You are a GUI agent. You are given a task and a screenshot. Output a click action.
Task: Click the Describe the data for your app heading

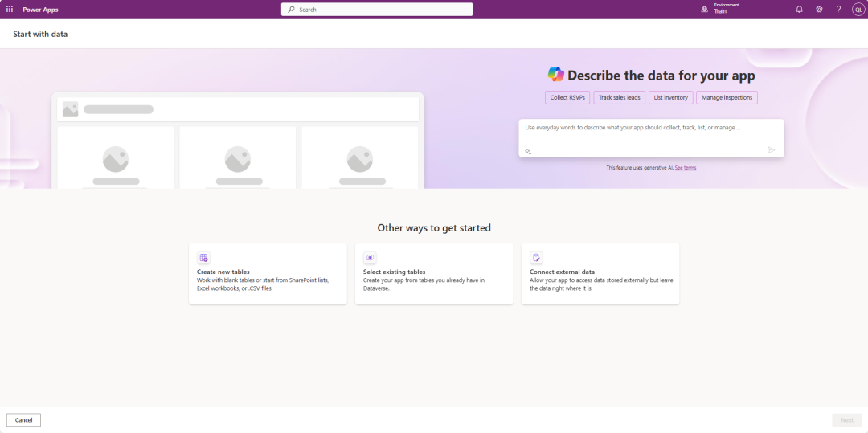click(661, 76)
